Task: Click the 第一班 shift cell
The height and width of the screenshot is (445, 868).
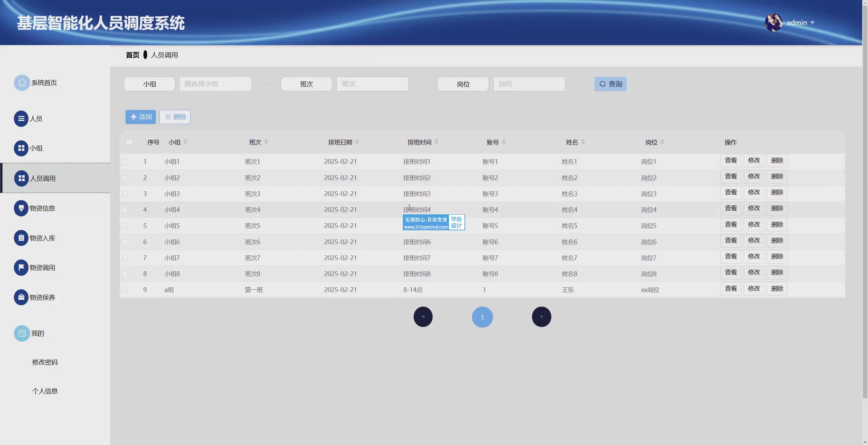Action: point(254,290)
